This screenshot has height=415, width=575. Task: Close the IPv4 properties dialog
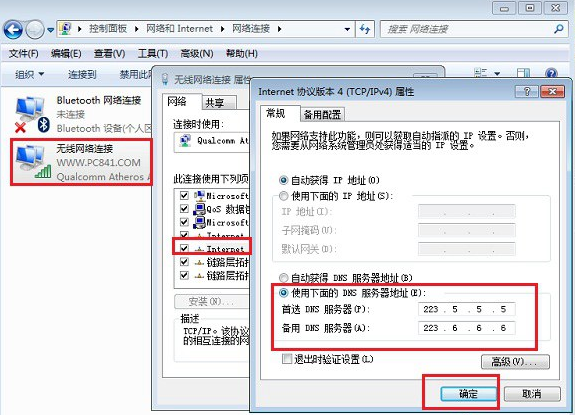552,92
